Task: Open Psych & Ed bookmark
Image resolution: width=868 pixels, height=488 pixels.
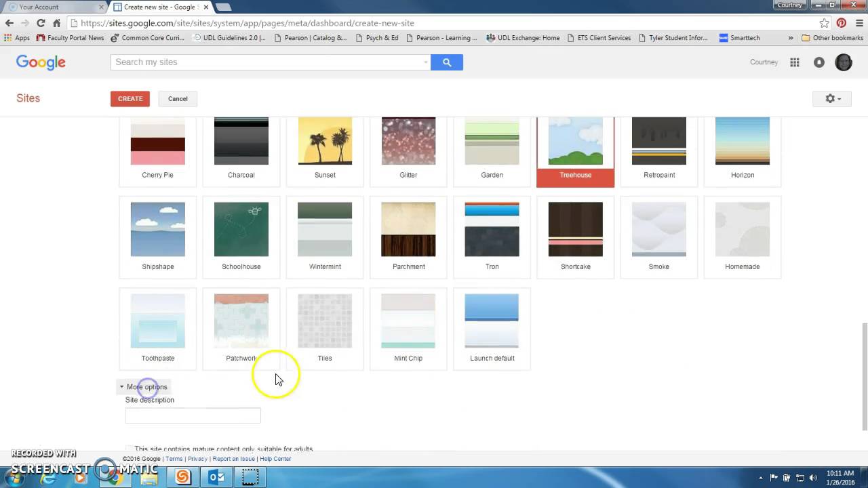Action: 376,38
